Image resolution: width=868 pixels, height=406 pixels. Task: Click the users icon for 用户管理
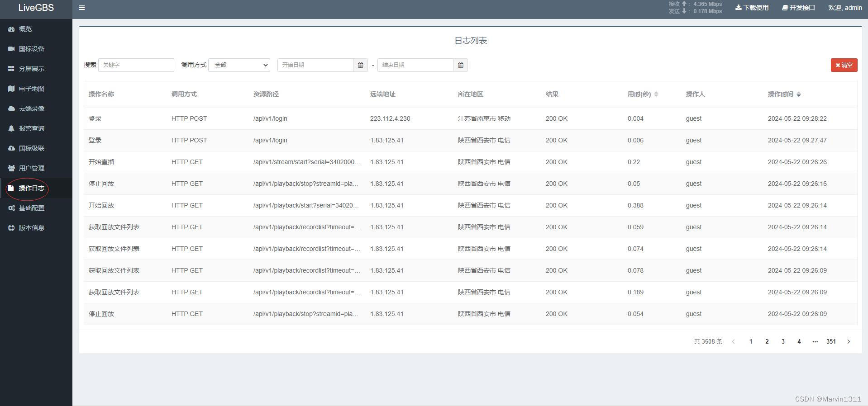(x=11, y=168)
